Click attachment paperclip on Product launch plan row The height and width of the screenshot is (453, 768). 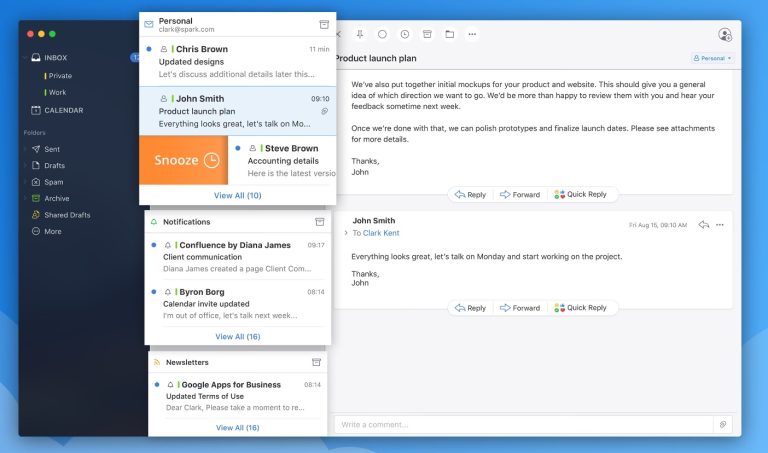click(x=324, y=112)
